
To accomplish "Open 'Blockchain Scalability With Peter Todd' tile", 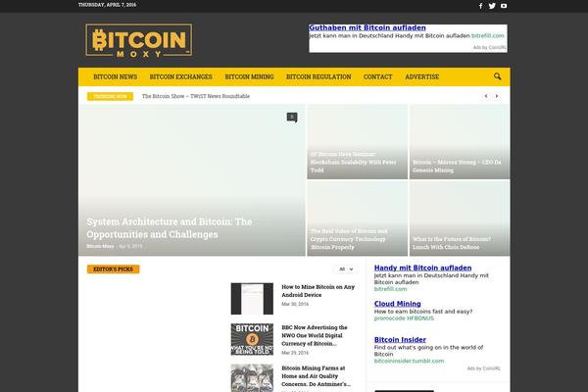I will pos(353,162).
